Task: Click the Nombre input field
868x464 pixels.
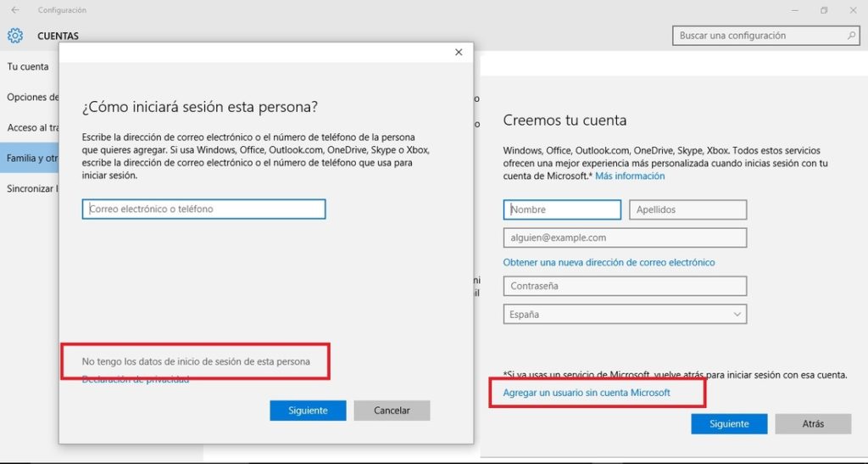Action: tap(563, 210)
